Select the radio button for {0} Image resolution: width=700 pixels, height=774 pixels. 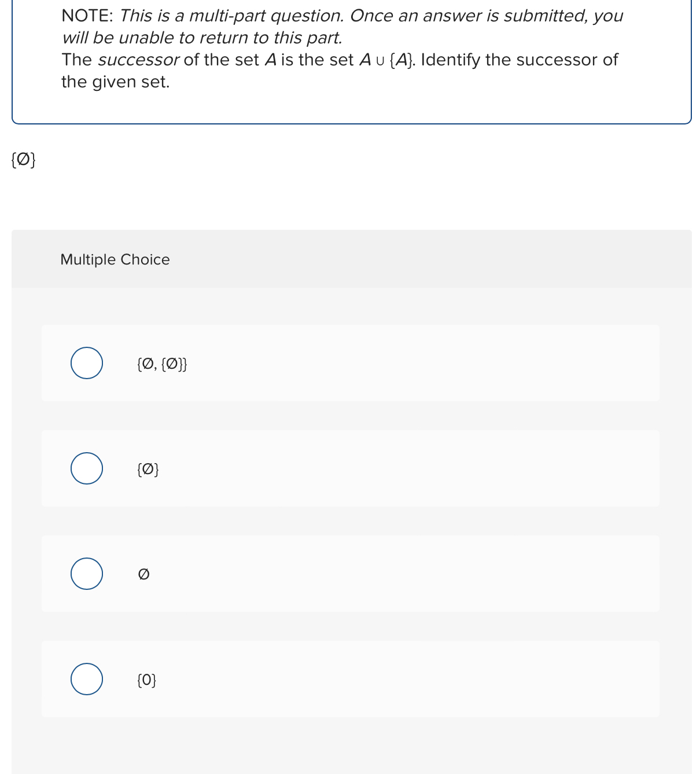(86, 679)
